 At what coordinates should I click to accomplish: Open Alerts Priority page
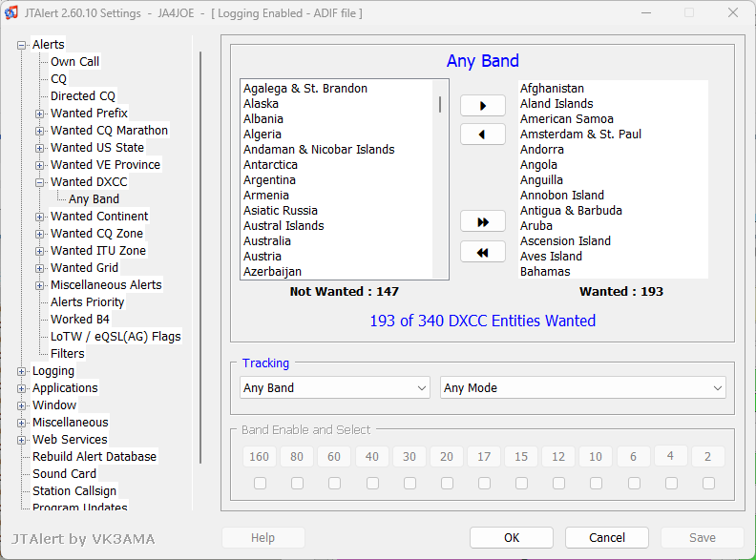87,302
